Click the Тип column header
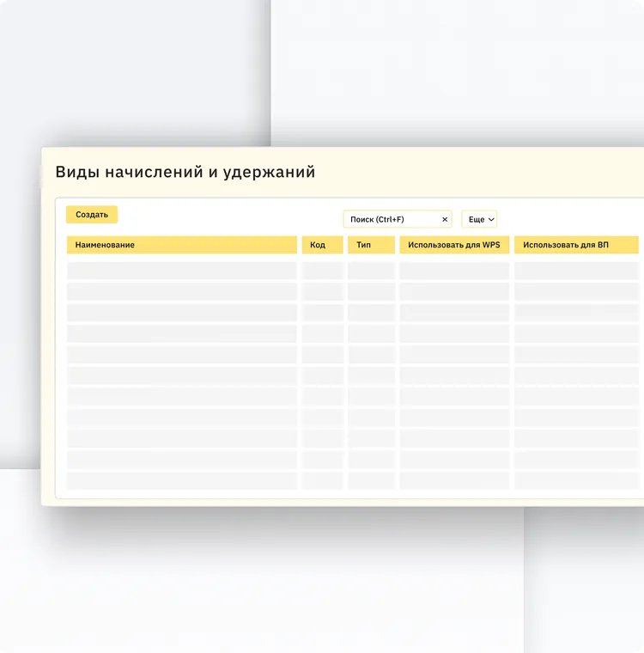This screenshot has height=653, width=644. [x=371, y=245]
